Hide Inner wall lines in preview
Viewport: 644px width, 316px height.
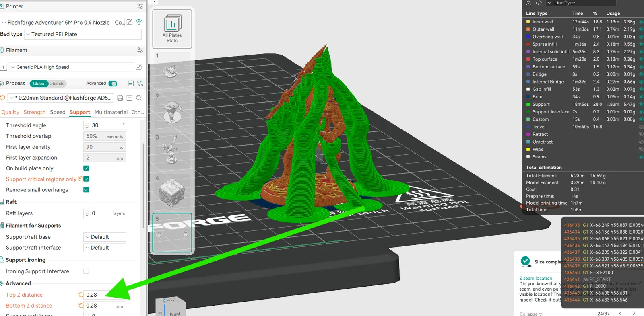tap(641, 22)
